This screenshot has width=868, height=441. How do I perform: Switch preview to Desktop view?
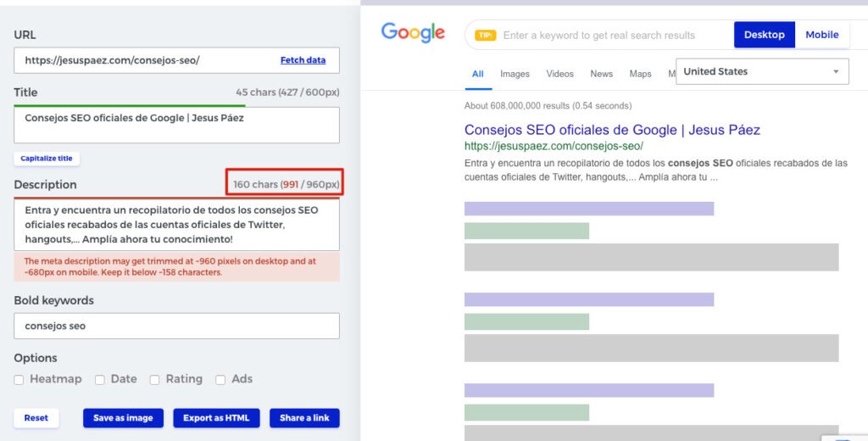pos(765,35)
